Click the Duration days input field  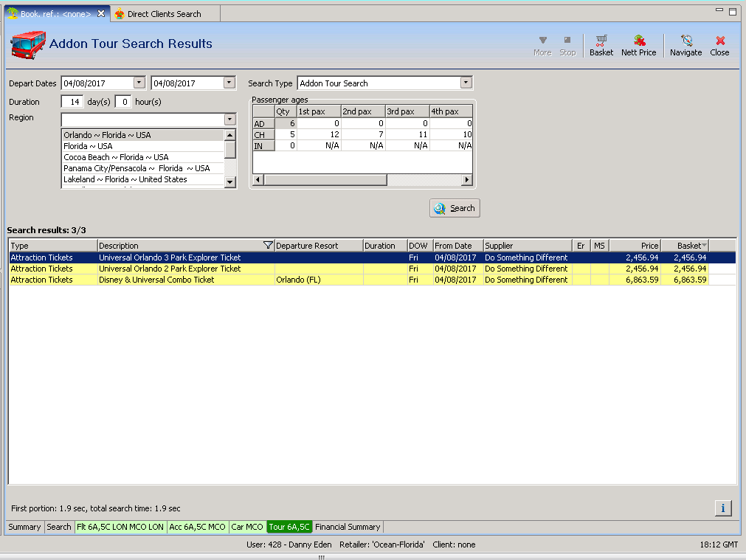pos(72,102)
